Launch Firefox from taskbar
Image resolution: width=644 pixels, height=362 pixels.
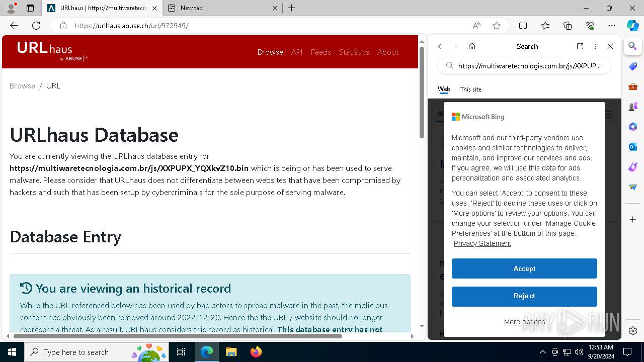point(256,352)
